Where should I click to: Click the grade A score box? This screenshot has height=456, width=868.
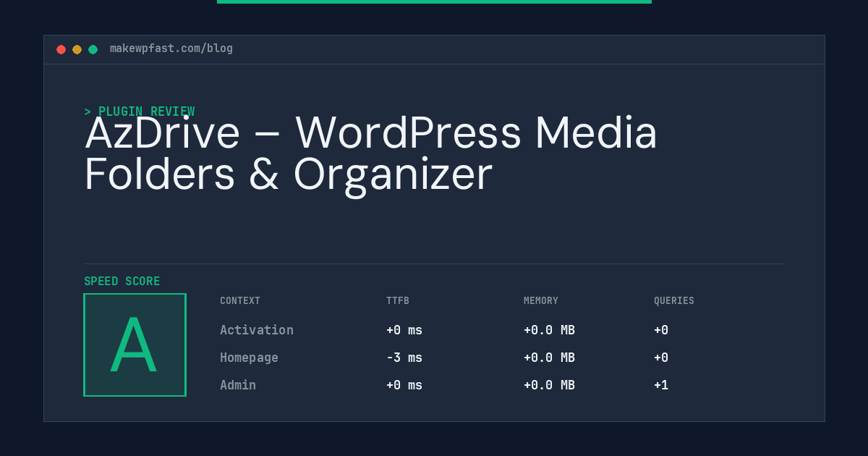135,345
